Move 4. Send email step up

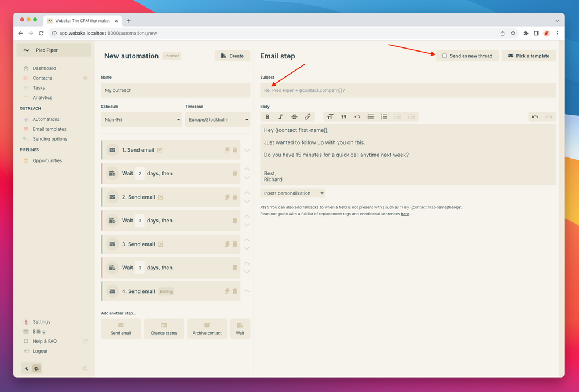[247, 291]
